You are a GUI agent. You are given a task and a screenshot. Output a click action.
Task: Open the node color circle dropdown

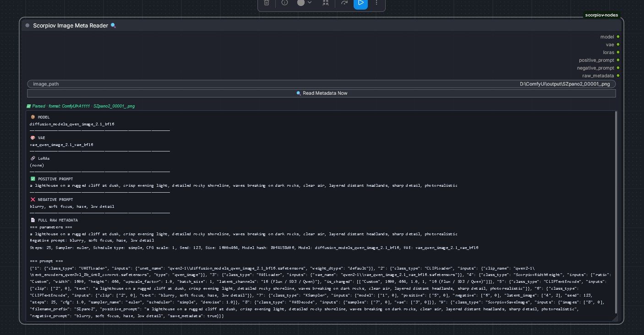(x=304, y=3)
